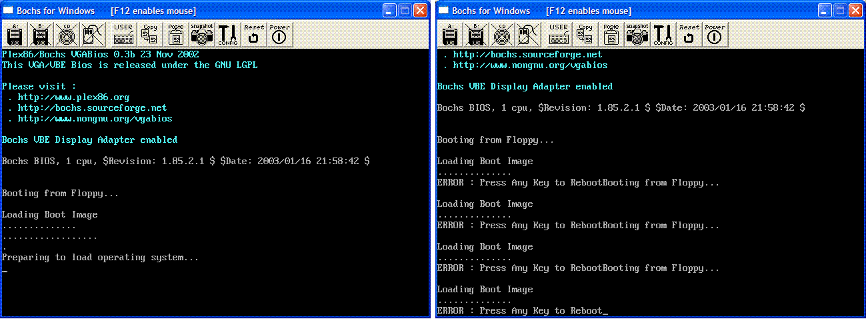Click Reset button in left Bochs window

click(253, 34)
